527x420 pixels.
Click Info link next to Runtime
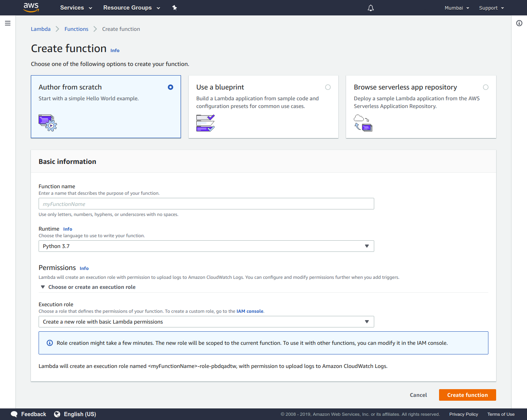[68, 229]
